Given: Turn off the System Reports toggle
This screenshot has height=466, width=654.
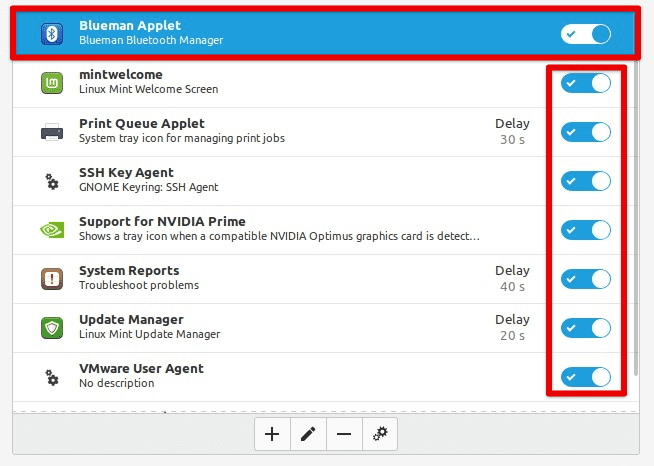Looking at the screenshot, I should (586, 279).
